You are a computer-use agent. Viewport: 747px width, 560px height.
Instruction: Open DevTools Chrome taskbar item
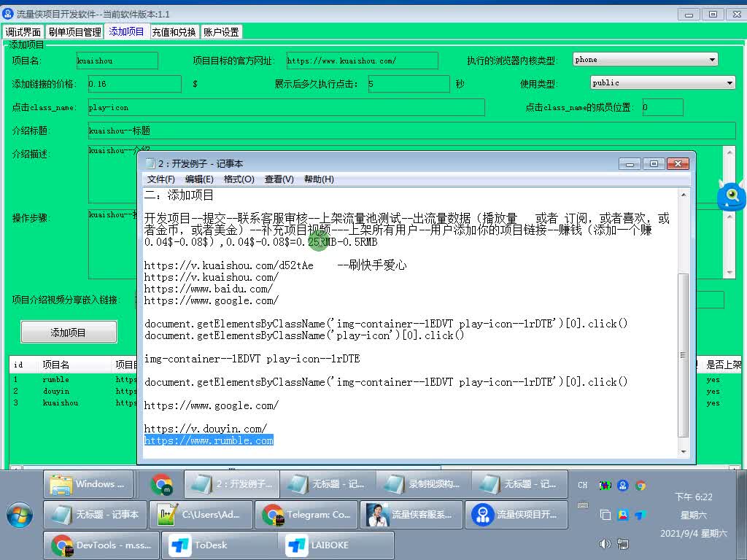(x=102, y=545)
